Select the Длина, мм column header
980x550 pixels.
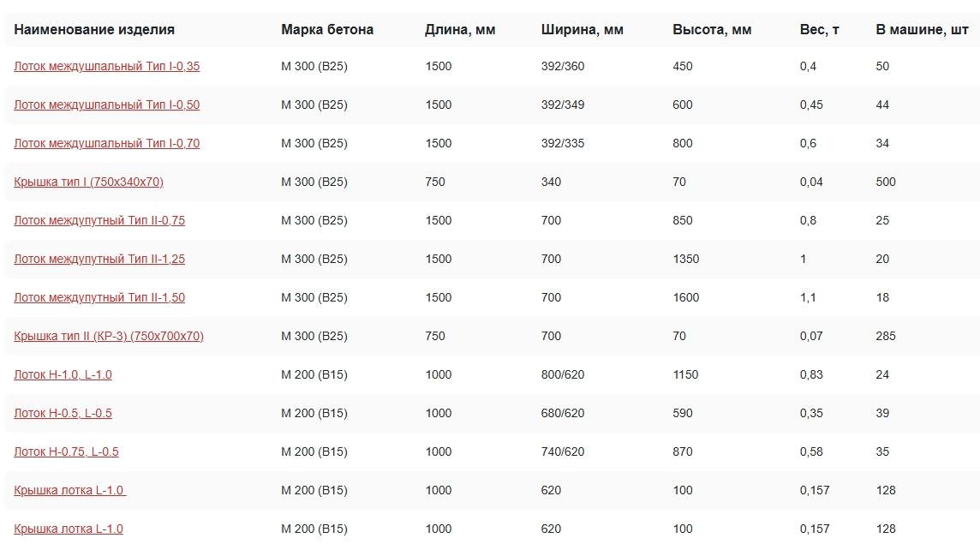460,29
